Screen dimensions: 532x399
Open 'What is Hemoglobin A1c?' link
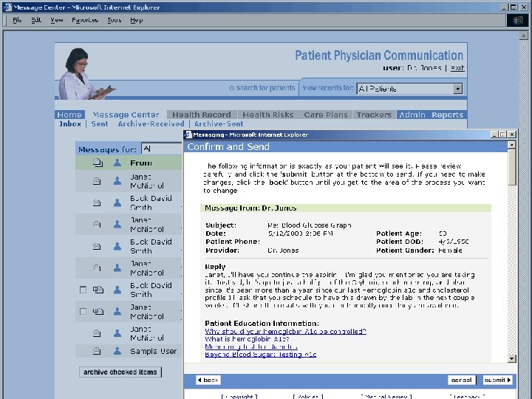click(247, 339)
